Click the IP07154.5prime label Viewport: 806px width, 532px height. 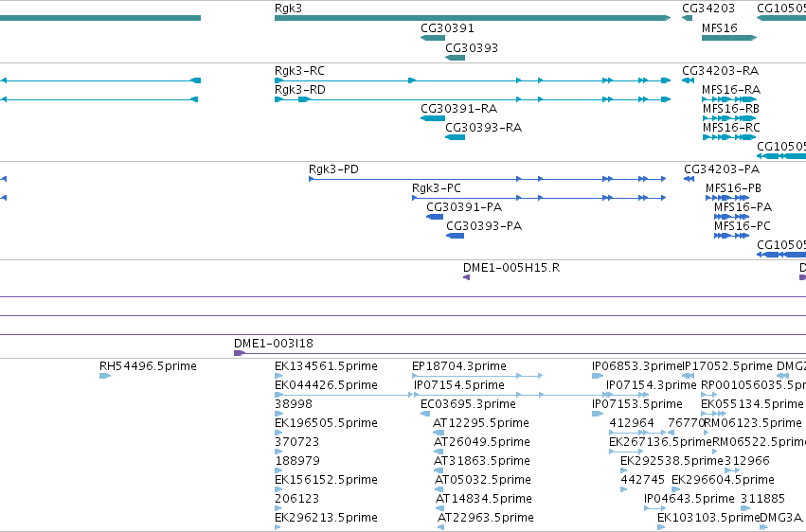[459, 385]
